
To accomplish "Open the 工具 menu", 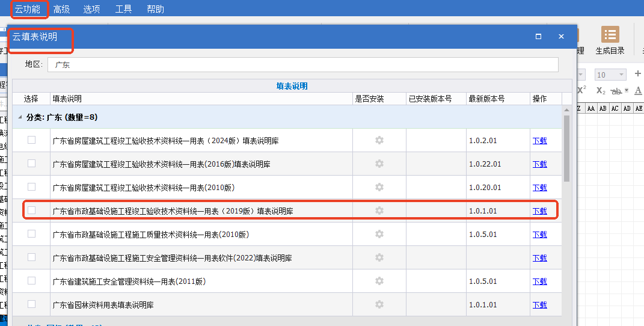I will click(123, 9).
